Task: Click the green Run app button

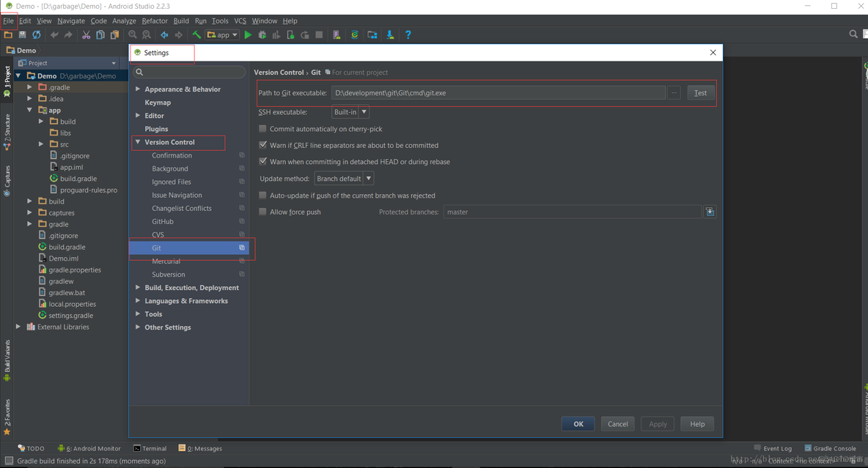Action: click(248, 34)
